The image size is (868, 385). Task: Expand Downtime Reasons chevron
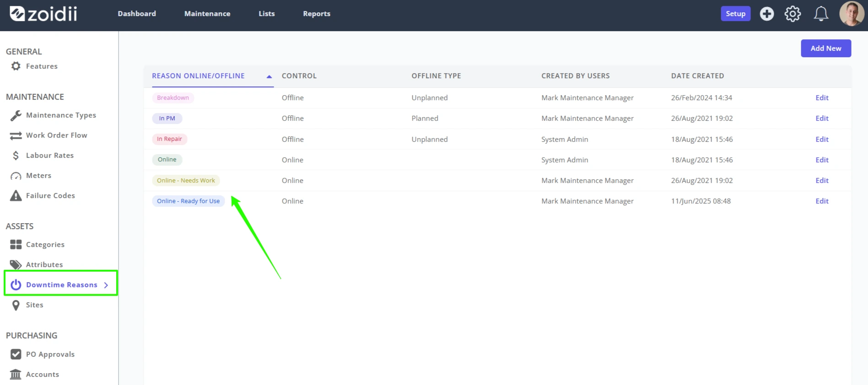[106, 285]
